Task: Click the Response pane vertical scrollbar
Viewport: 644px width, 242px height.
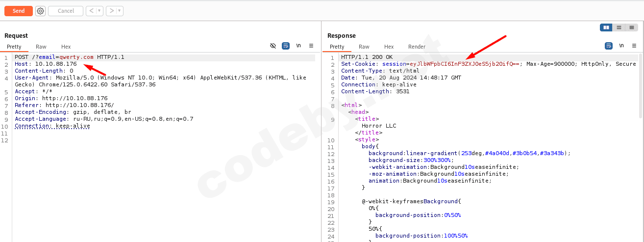Action: 641,86
